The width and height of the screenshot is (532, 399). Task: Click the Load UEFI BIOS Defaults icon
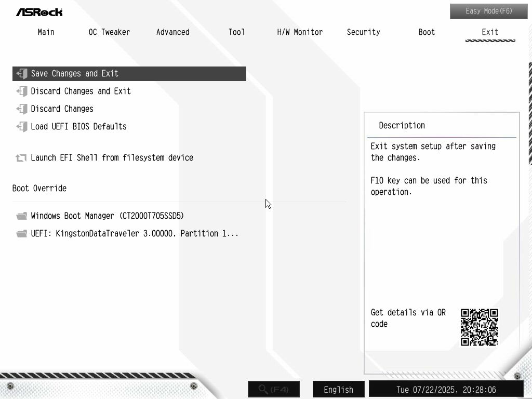click(x=22, y=127)
